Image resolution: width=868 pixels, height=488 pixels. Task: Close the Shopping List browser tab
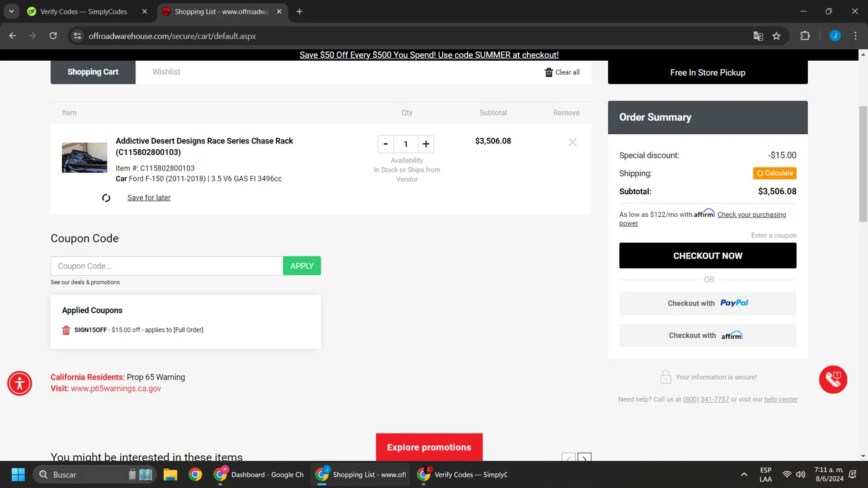pyautogui.click(x=279, y=12)
